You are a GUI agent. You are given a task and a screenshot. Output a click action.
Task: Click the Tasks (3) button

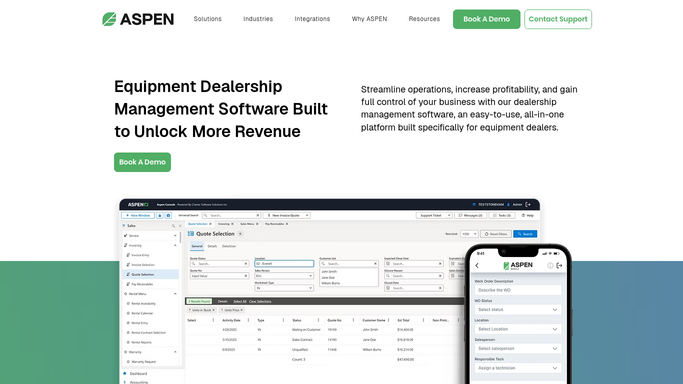pos(502,216)
